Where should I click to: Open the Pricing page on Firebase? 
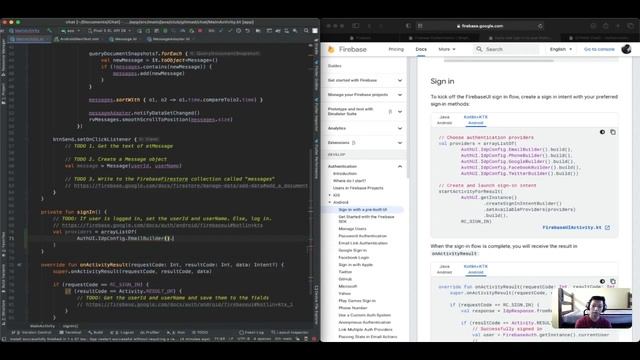pos(396,49)
